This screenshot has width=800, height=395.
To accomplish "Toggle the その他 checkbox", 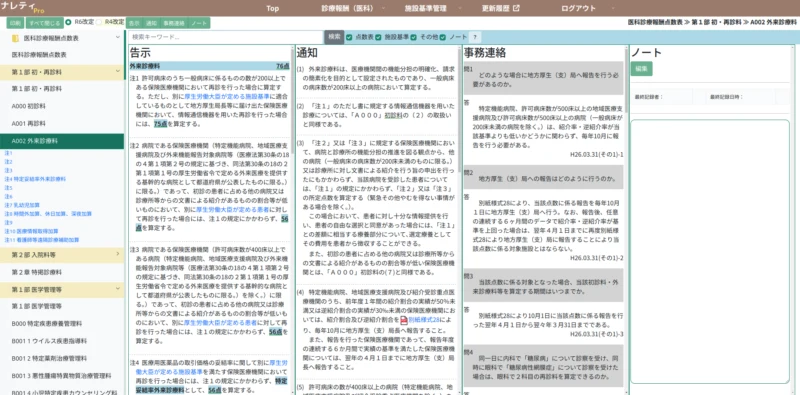I will [x=414, y=37].
